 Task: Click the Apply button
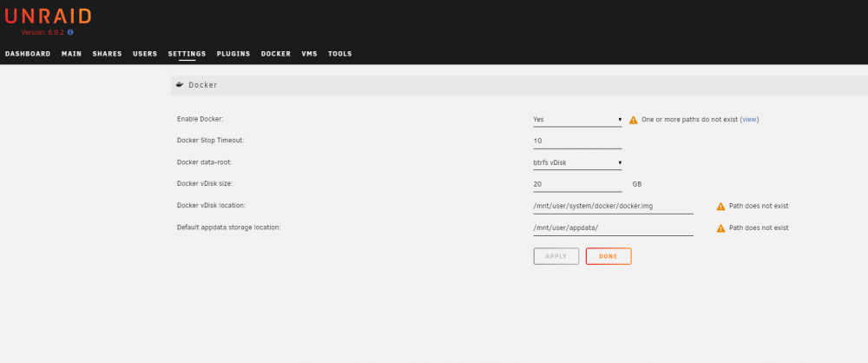pyautogui.click(x=556, y=256)
